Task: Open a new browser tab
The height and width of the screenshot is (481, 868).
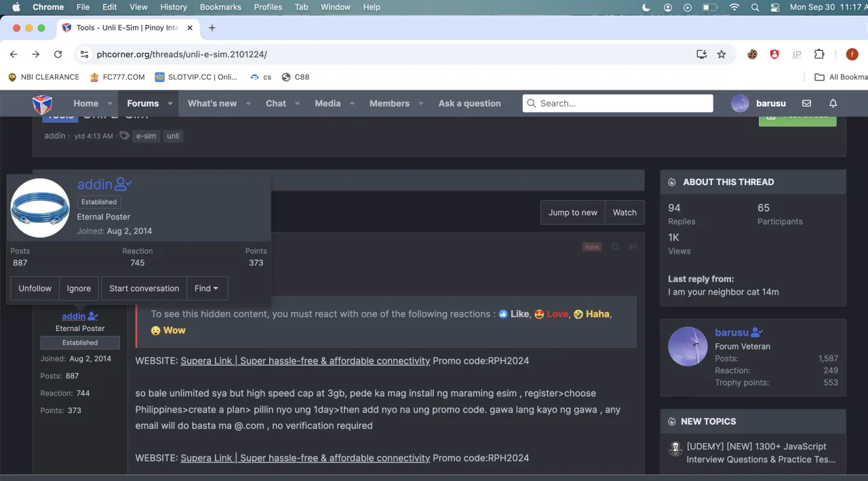Action: click(212, 28)
